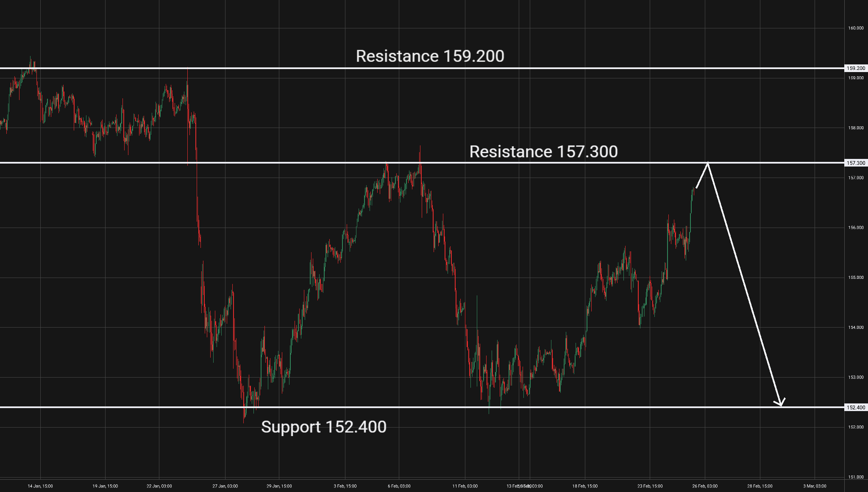
Task: Click the 'Support 152.400' text annotation
Action: point(323,427)
